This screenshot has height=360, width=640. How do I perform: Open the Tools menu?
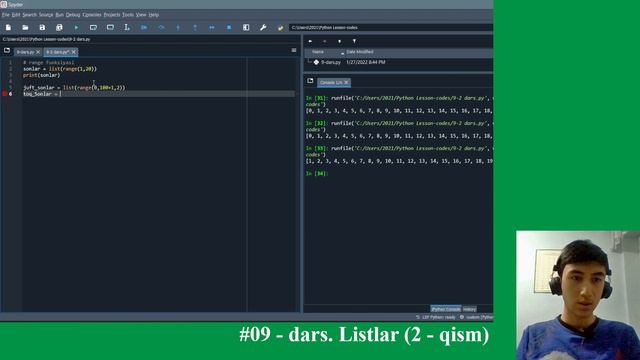pyautogui.click(x=128, y=15)
